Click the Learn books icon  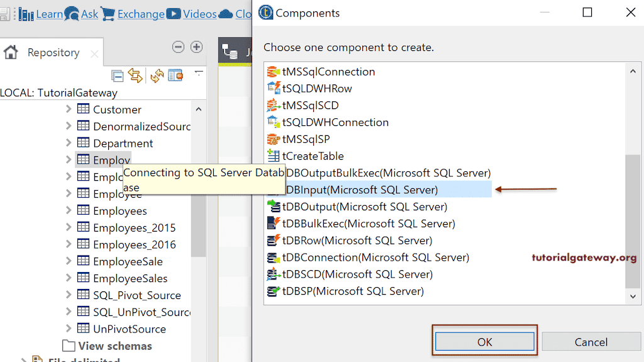(26, 14)
